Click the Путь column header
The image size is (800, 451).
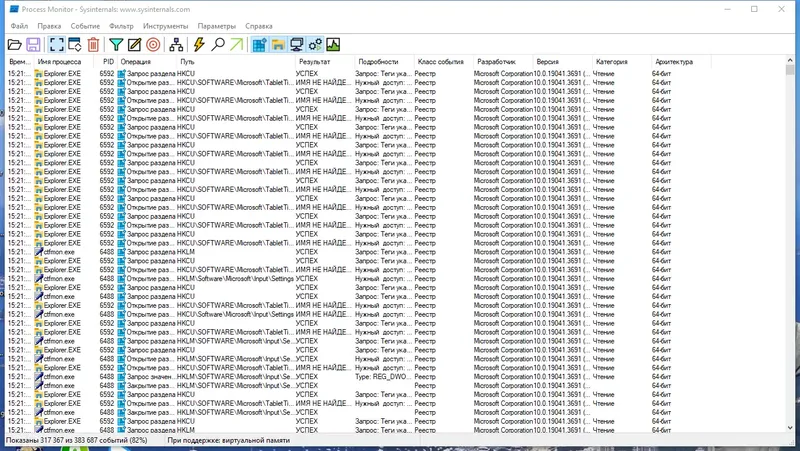pyautogui.click(x=236, y=62)
